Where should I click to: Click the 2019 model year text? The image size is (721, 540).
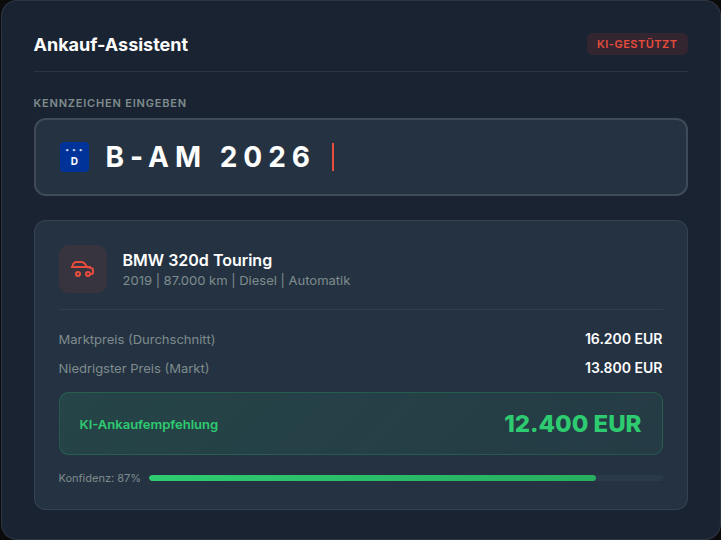(137, 281)
